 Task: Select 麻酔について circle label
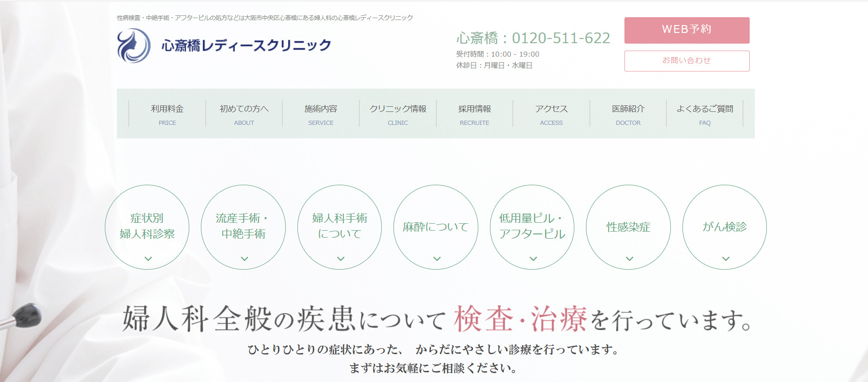click(436, 227)
